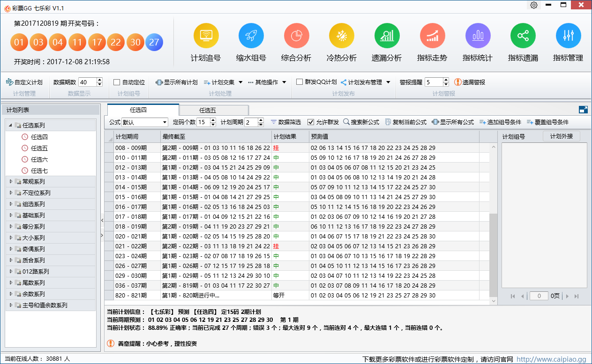Select 任选六 in the plan list
This screenshot has width=592, height=364.
pyautogui.click(x=39, y=160)
